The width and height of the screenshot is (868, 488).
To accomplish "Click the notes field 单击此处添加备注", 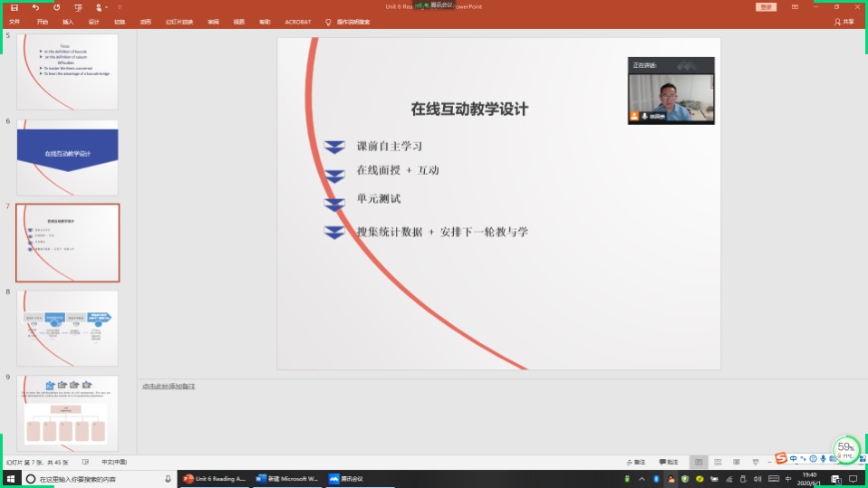I will tap(169, 387).
